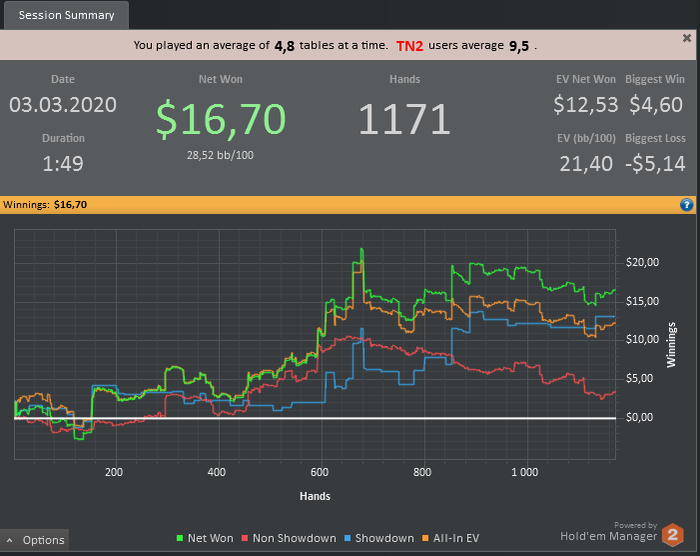Click the $0,00 axis label
The image size is (700, 556).
[x=639, y=417]
